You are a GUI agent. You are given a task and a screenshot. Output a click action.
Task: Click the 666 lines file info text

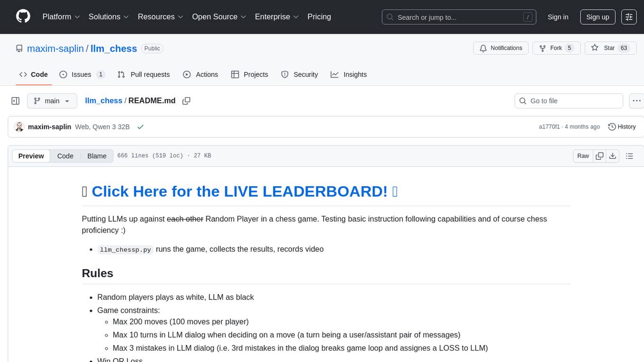pyautogui.click(x=164, y=156)
